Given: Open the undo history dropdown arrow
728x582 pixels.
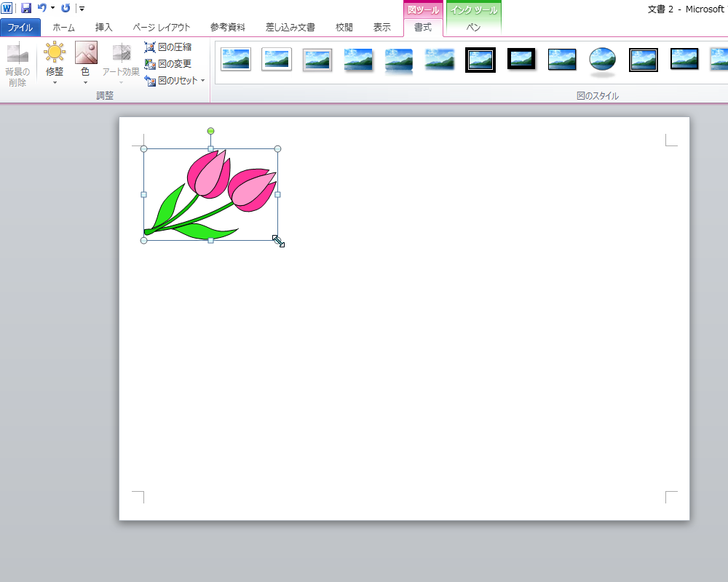Looking at the screenshot, I should [52, 8].
